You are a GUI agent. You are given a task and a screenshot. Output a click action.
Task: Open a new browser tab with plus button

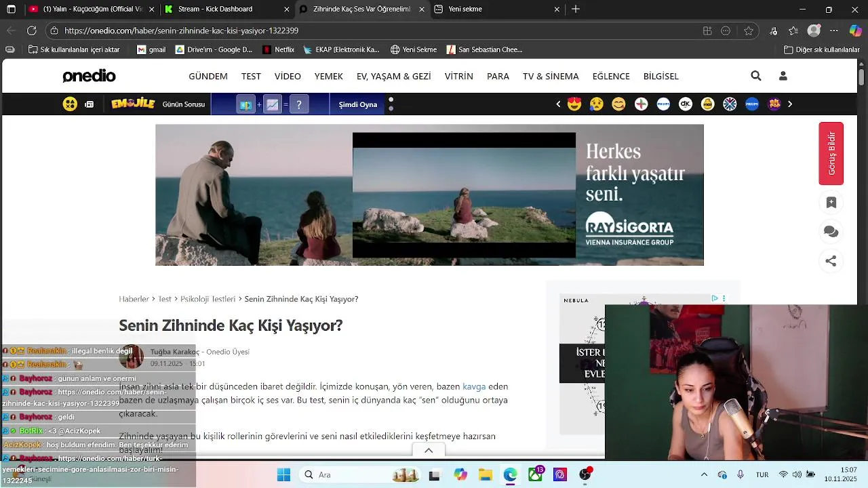click(x=576, y=9)
